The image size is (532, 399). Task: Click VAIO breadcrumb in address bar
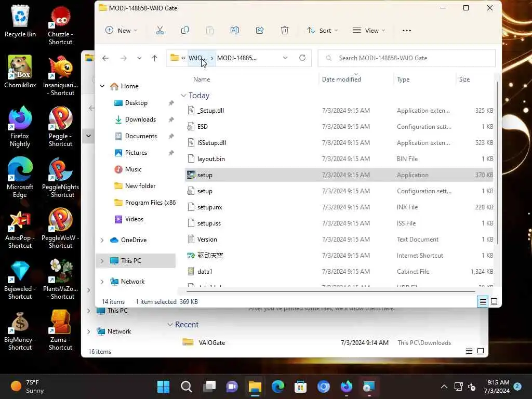[x=197, y=58]
